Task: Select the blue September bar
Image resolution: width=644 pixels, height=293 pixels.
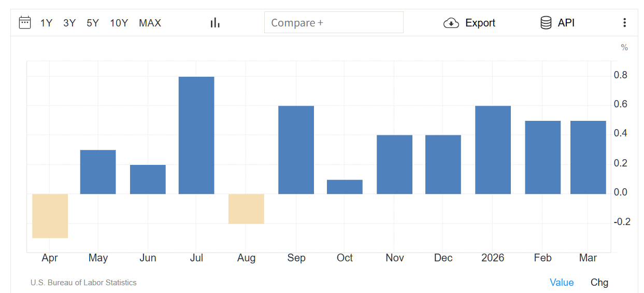Action: [x=296, y=150]
